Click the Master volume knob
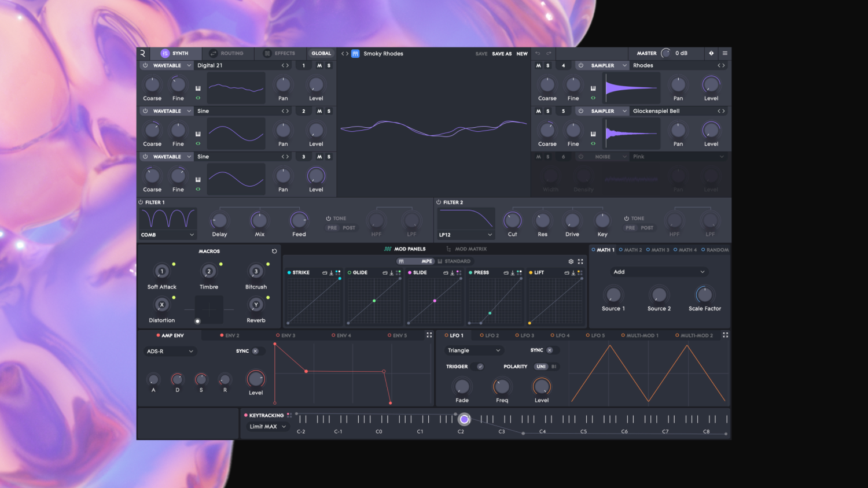Image resolution: width=868 pixels, height=488 pixels. click(665, 53)
